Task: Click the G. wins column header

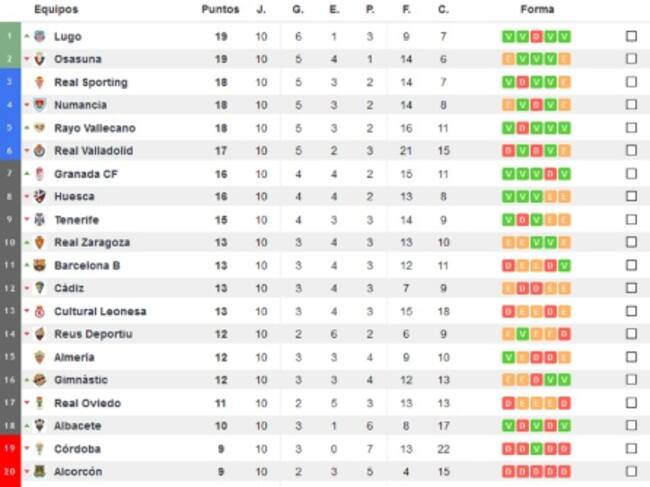Action: click(298, 9)
